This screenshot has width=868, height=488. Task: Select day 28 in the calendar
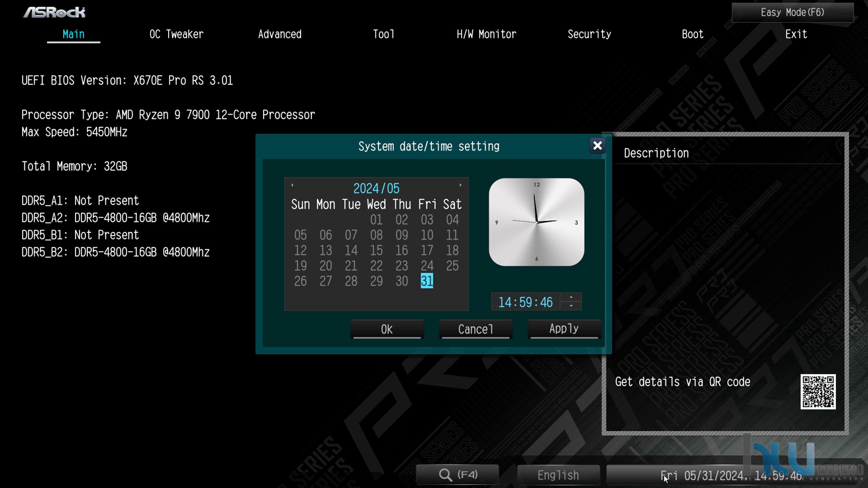[351, 281]
